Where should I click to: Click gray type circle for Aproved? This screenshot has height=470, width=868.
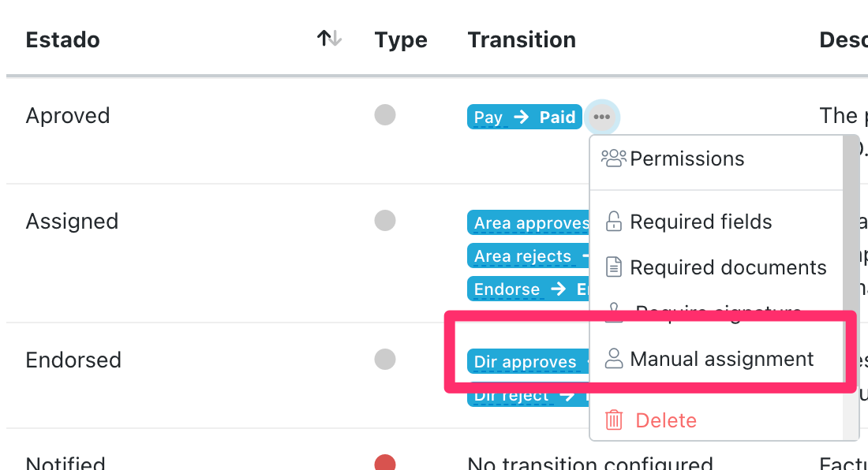[385, 115]
